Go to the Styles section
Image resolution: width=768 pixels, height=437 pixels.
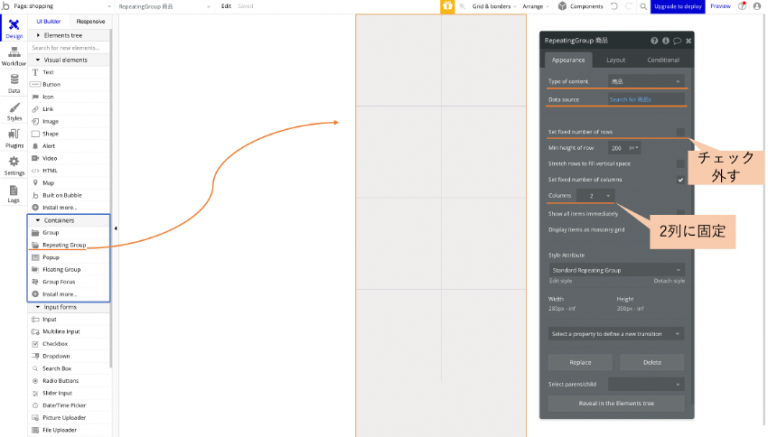click(14, 110)
